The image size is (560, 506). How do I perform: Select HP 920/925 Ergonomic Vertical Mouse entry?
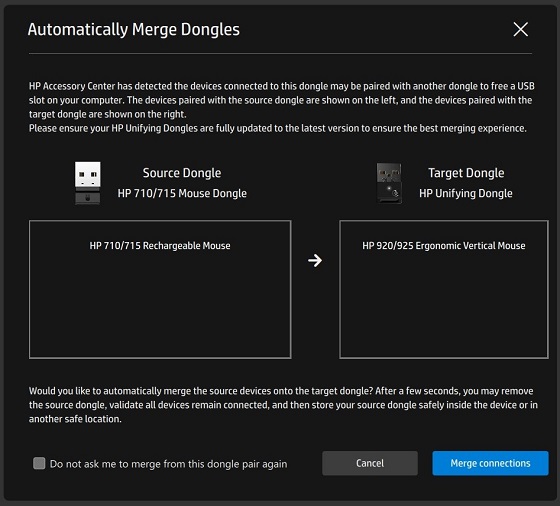pyautogui.click(x=444, y=246)
